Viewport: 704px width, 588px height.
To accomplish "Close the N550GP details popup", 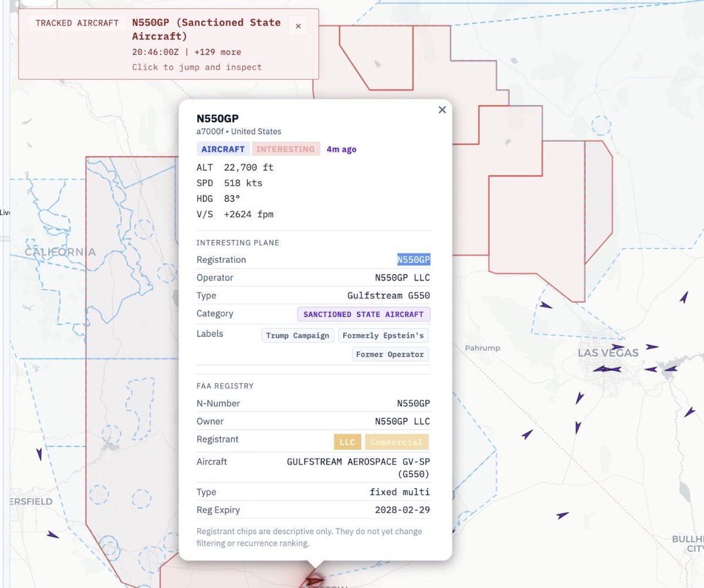I will [x=442, y=110].
